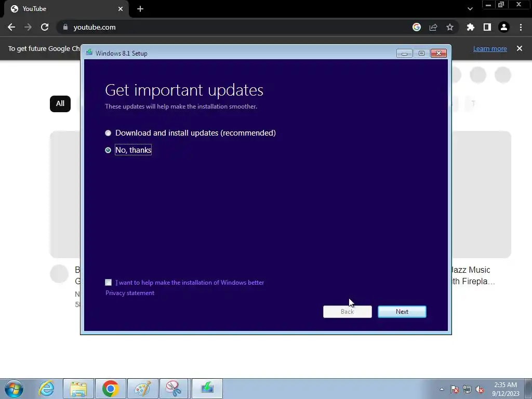Toggle Chrome side panel

click(487, 27)
